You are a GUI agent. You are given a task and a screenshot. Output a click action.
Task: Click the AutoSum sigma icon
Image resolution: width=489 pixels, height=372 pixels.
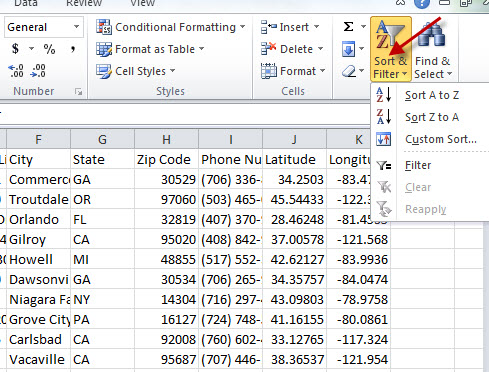pyautogui.click(x=348, y=27)
